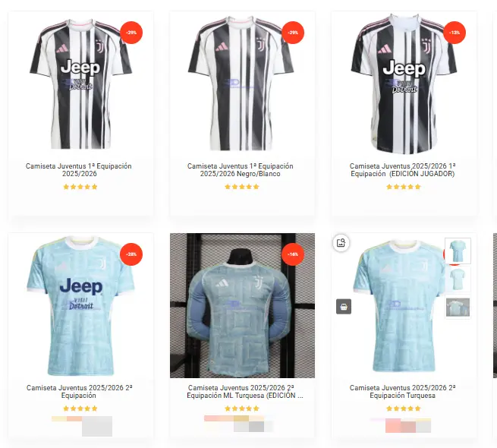Select the first thumbnail of Turquesa jersey
The width and height of the screenshot is (497, 448).
point(458,251)
